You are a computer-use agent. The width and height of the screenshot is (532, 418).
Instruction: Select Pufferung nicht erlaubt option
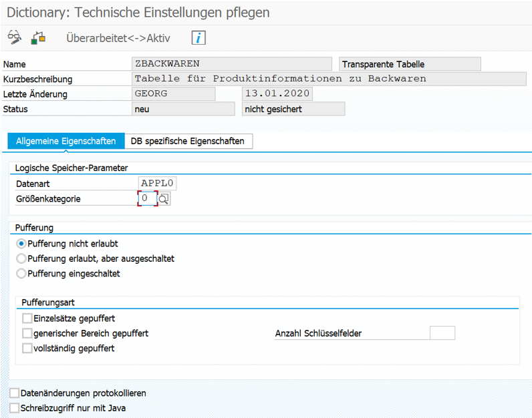click(x=21, y=244)
